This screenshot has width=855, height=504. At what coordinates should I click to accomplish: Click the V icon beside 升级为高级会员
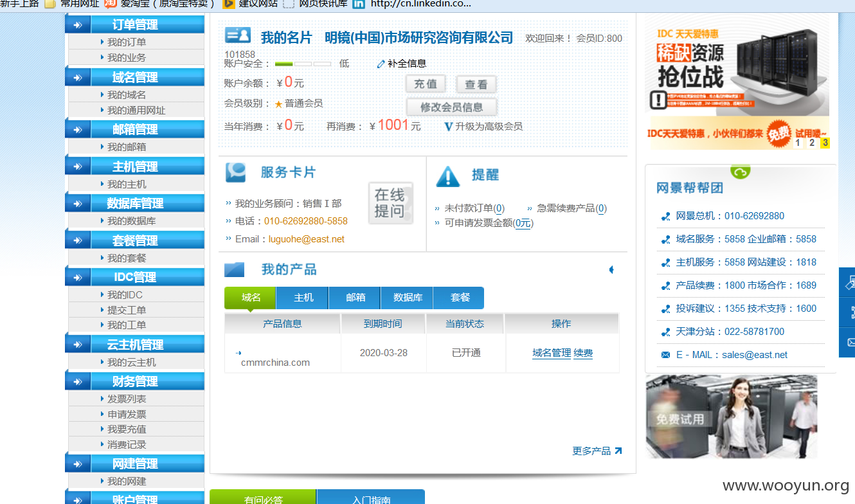pyautogui.click(x=449, y=127)
